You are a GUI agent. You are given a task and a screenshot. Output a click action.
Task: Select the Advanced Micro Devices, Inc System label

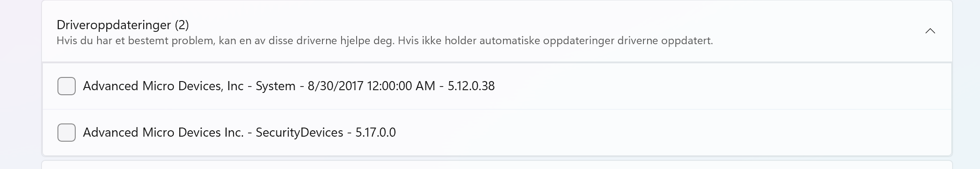click(289, 86)
